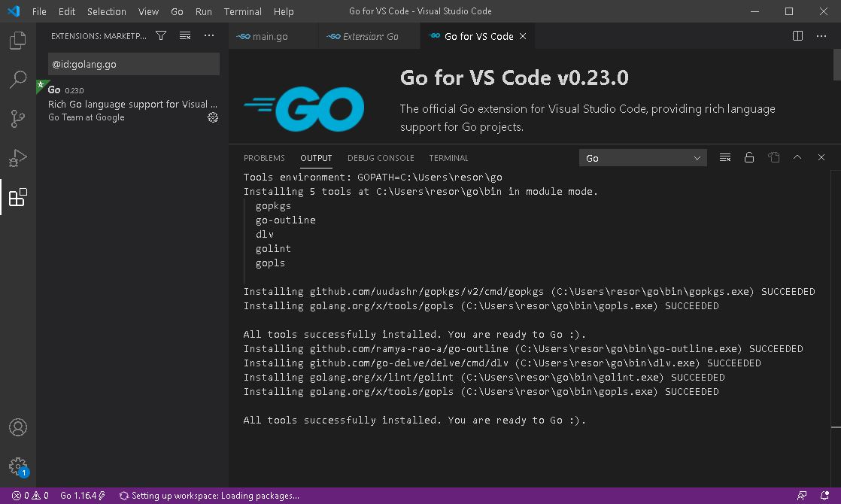Screen dimensions: 841x504
Task: Click the last All tools successfully installed line
Action: [x=414, y=421]
